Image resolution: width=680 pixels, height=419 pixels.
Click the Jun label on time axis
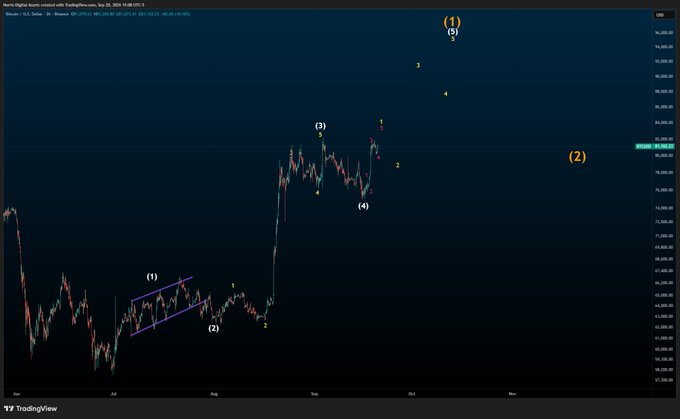16,394
